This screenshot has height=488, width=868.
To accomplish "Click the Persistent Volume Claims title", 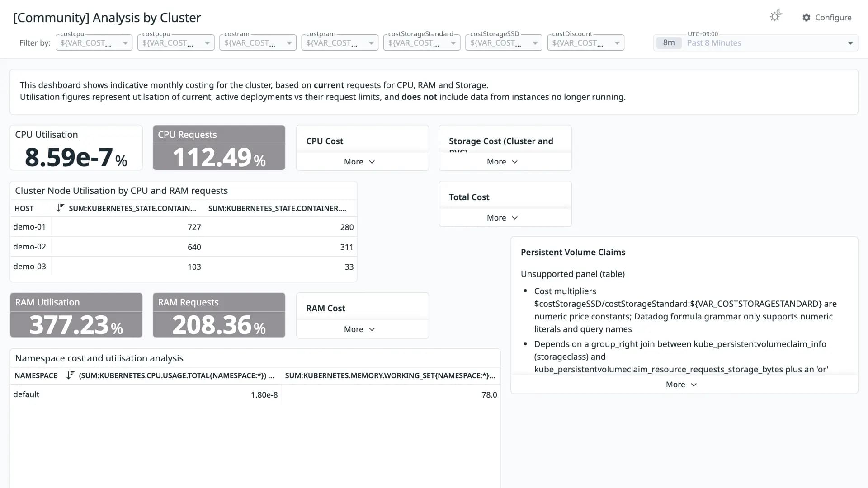I will click(573, 252).
